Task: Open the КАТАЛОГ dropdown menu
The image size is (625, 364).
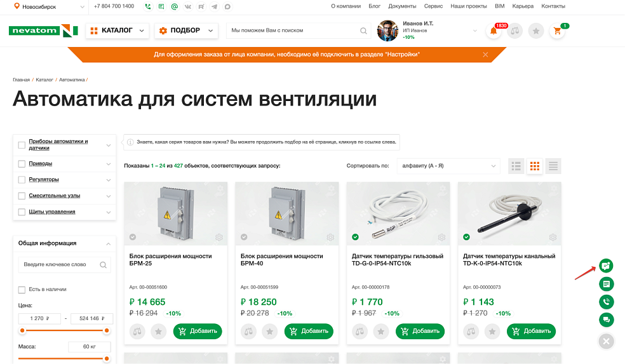Action: click(x=117, y=30)
